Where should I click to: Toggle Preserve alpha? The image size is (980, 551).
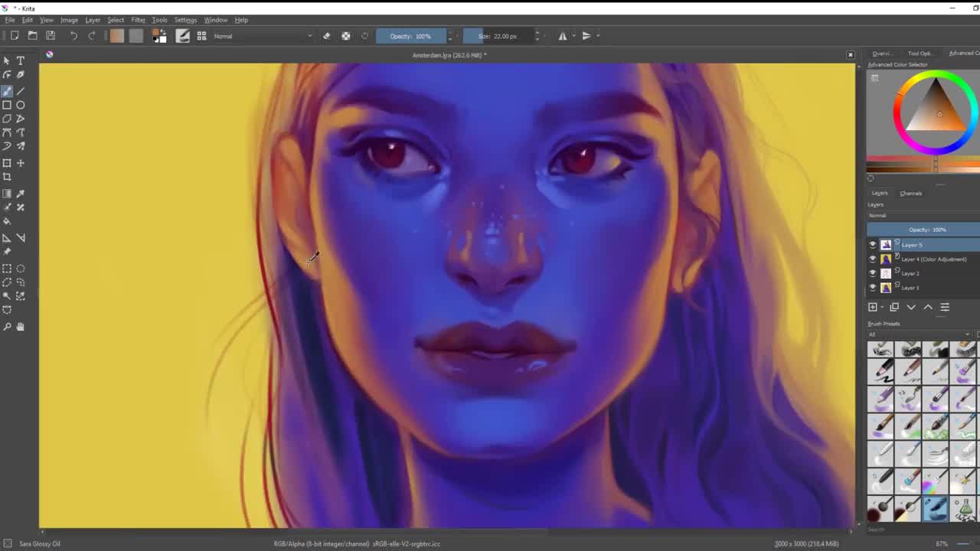[346, 36]
